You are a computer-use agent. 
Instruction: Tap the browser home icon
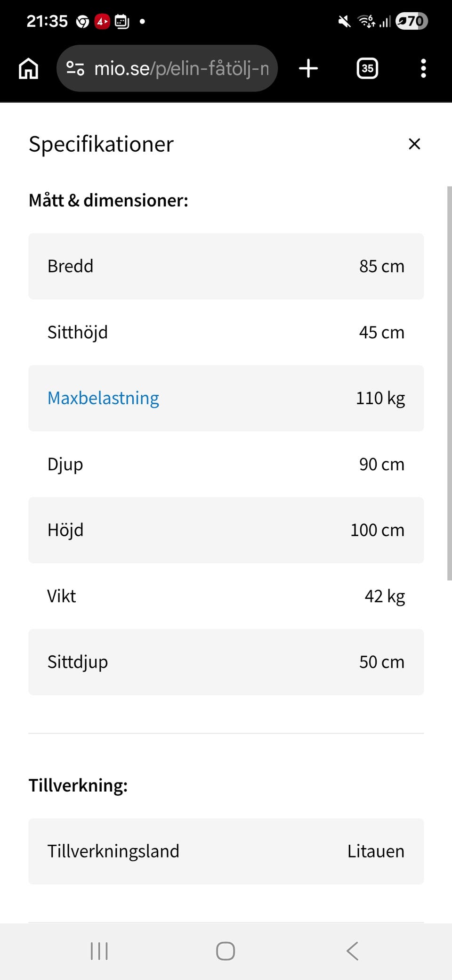[x=28, y=69]
